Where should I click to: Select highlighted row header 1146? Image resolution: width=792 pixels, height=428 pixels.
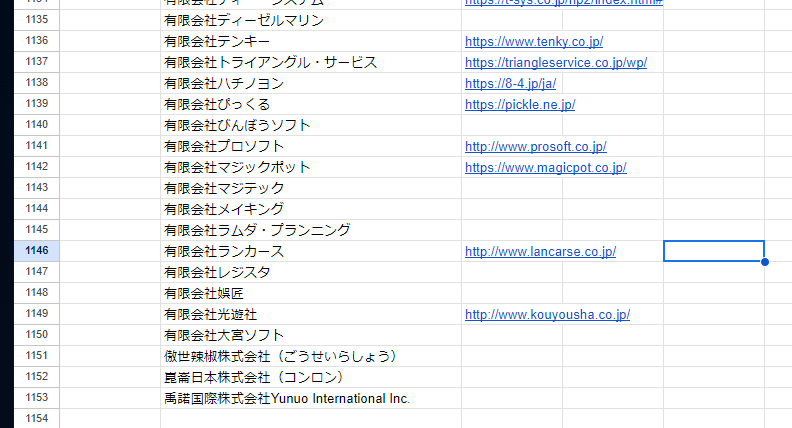[37, 251]
